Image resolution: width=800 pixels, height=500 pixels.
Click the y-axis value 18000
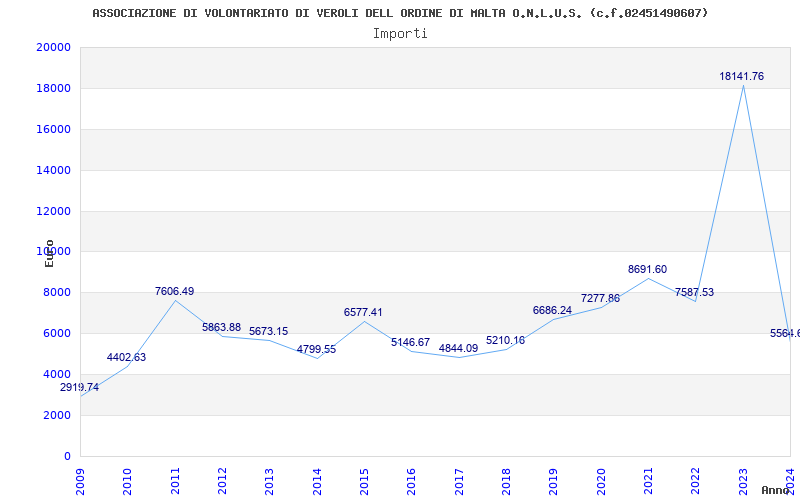click(53, 88)
